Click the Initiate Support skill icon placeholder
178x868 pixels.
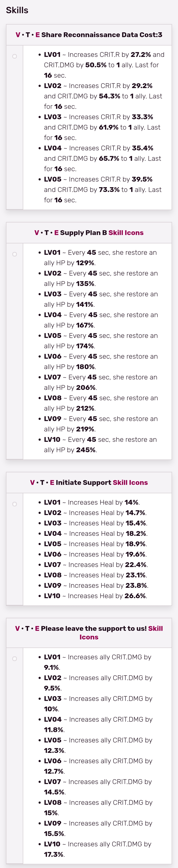(x=15, y=504)
